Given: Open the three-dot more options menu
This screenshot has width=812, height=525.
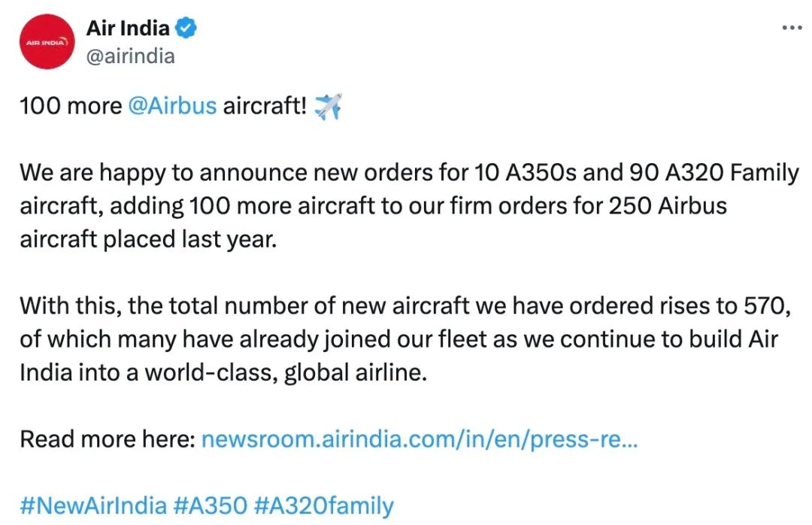Looking at the screenshot, I should tap(792, 28).
